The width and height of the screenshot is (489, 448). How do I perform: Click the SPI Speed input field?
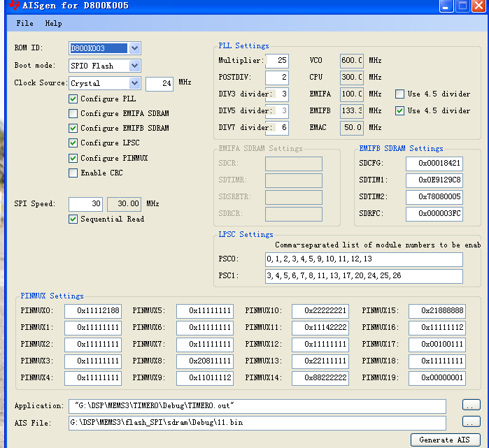pos(85,203)
